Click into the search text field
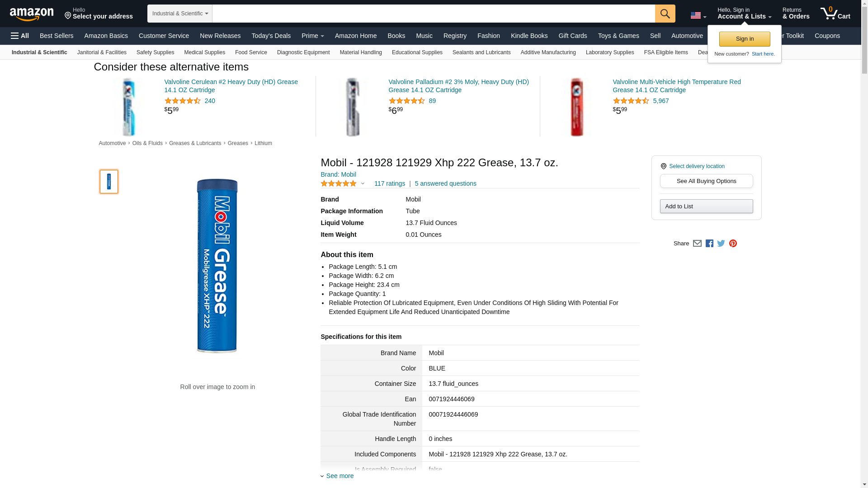This screenshot has height=488, width=868. point(433,14)
